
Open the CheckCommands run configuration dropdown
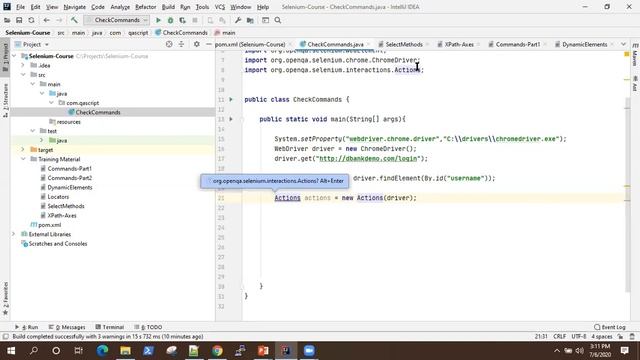pos(116,20)
